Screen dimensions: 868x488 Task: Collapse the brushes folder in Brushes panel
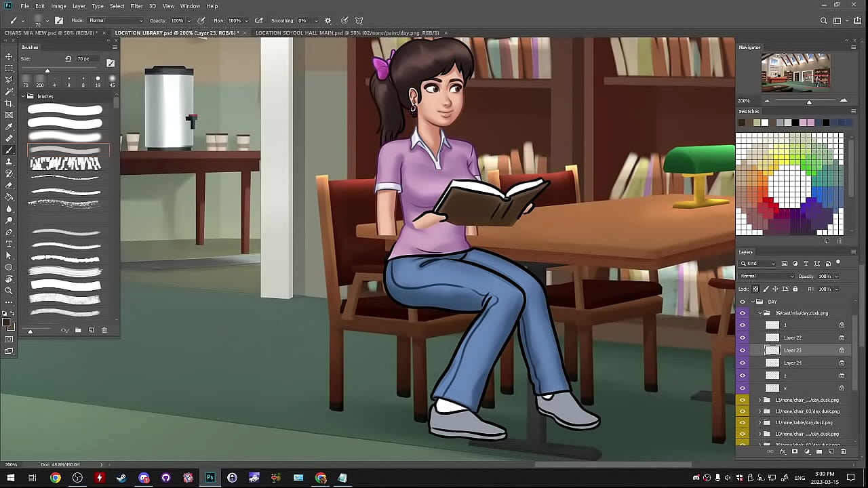(x=22, y=96)
